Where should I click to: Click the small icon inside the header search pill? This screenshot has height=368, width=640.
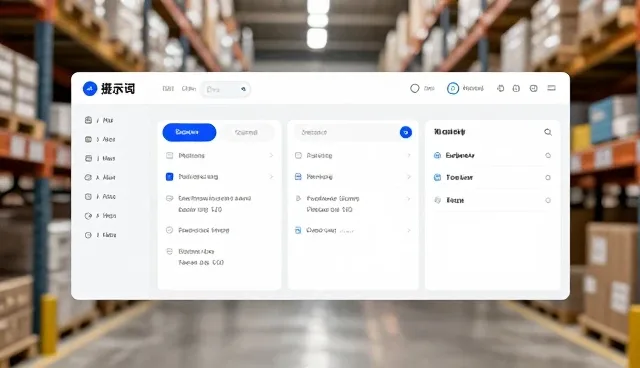pyautogui.click(x=243, y=89)
